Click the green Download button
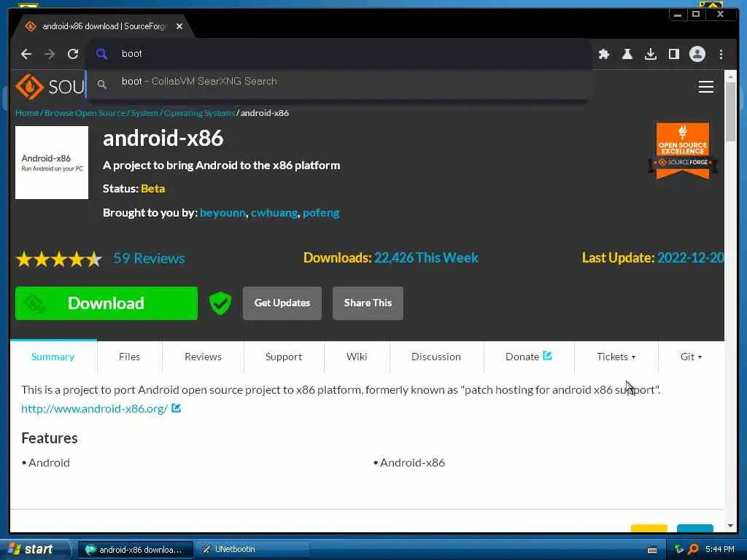 coord(107,303)
